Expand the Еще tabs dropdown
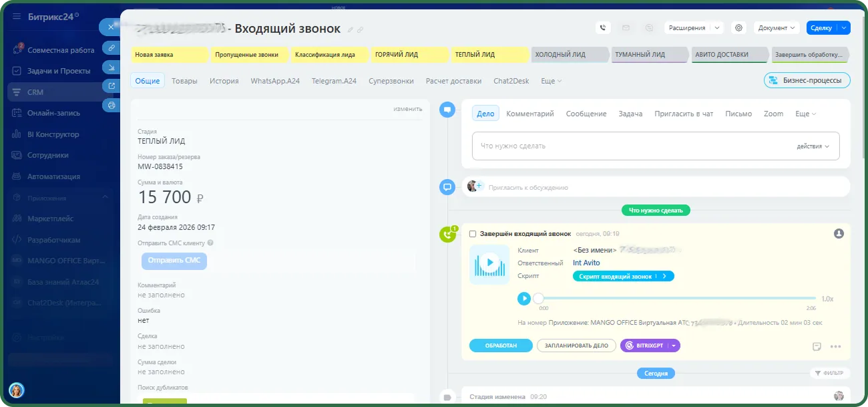Screen dimensions: 868x407 click(551, 81)
